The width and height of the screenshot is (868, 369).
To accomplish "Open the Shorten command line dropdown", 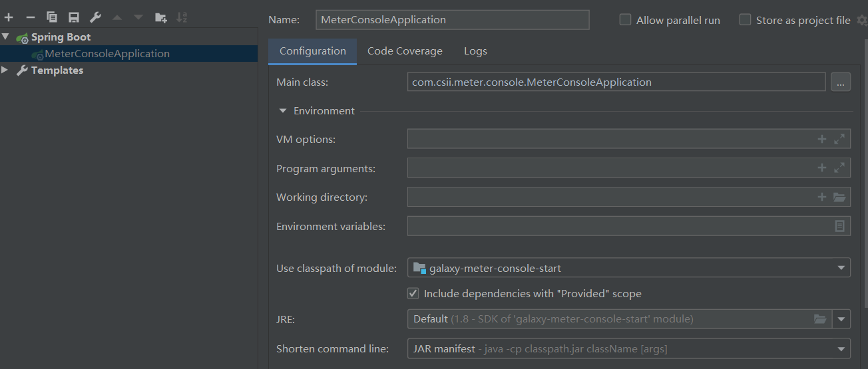I will pos(841,348).
